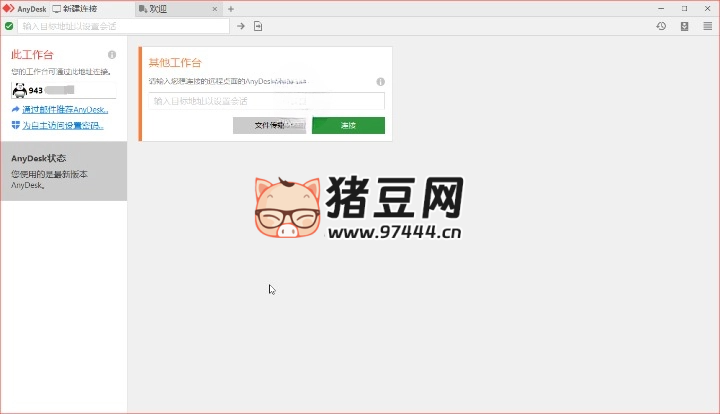The image size is (720, 414).
Task: Focus the top address input field
Action: pos(125,26)
